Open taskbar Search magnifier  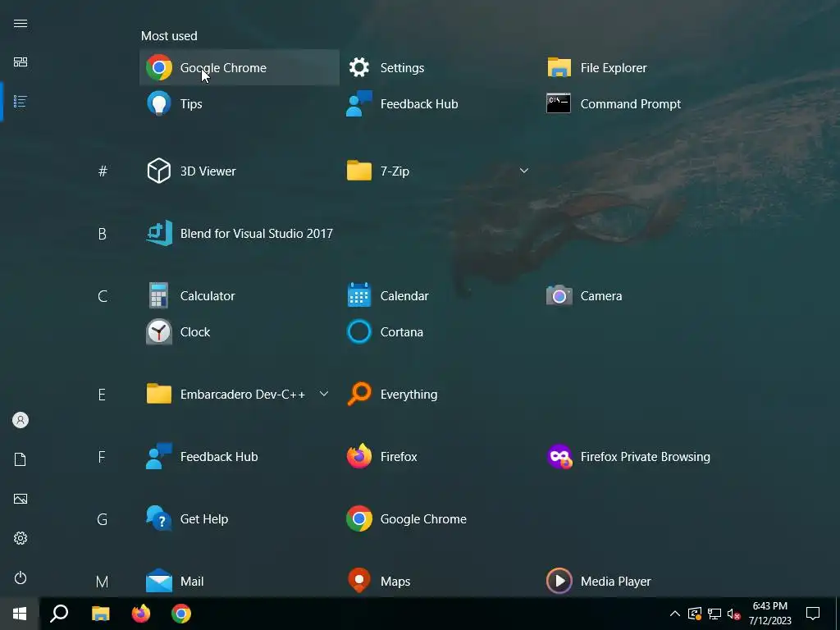coord(59,614)
